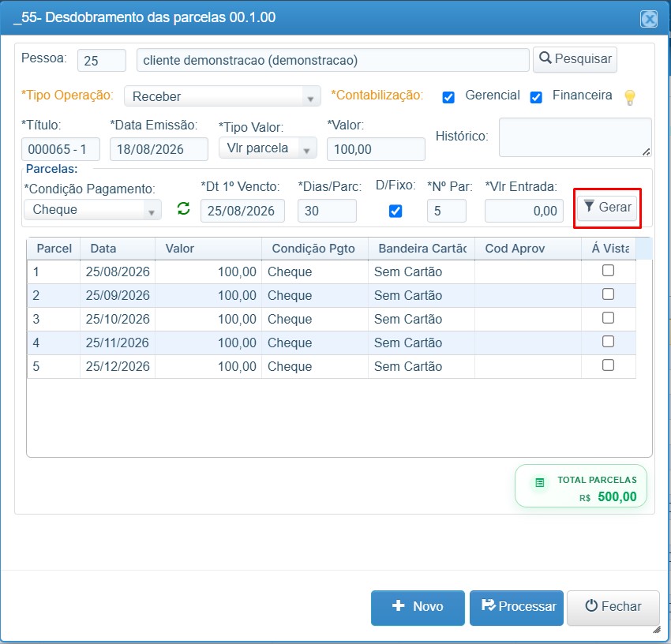This screenshot has width=671, height=644.
Task: Click the Pesquisar button
Action: (575, 59)
